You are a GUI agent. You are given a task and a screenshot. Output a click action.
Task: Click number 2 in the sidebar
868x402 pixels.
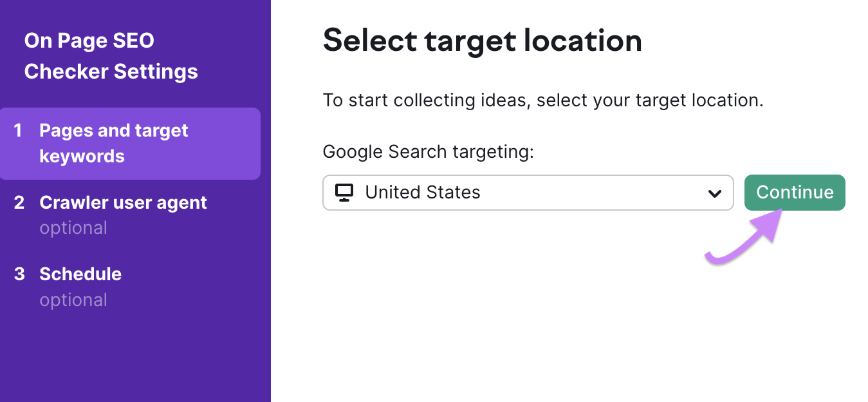[19, 202]
